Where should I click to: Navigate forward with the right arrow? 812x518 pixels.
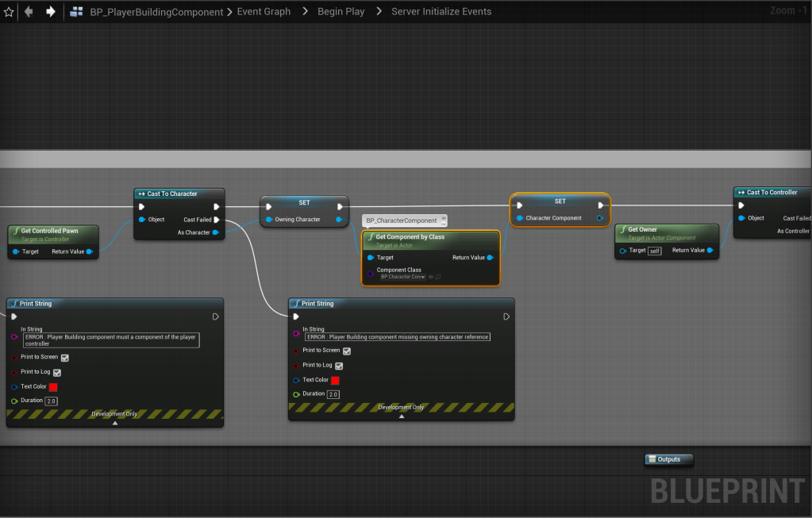pos(50,12)
